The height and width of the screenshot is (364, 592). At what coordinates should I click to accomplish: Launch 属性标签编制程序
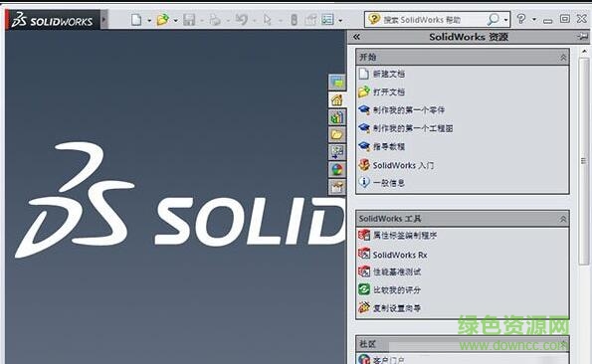click(405, 236)
